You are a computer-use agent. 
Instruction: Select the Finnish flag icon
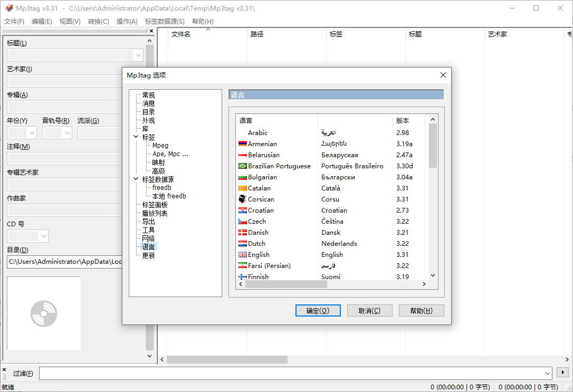pos(243,276)
